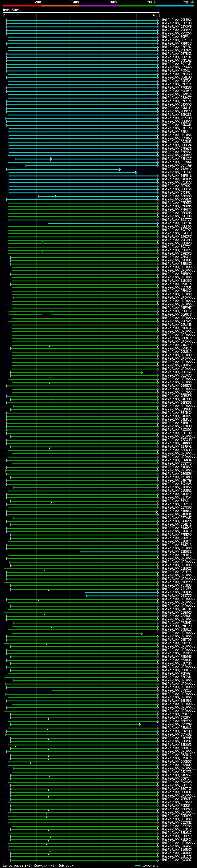Click label UniRef100_Q8H314
This screenshot has width=197, height=868.
tap(177, 257)
